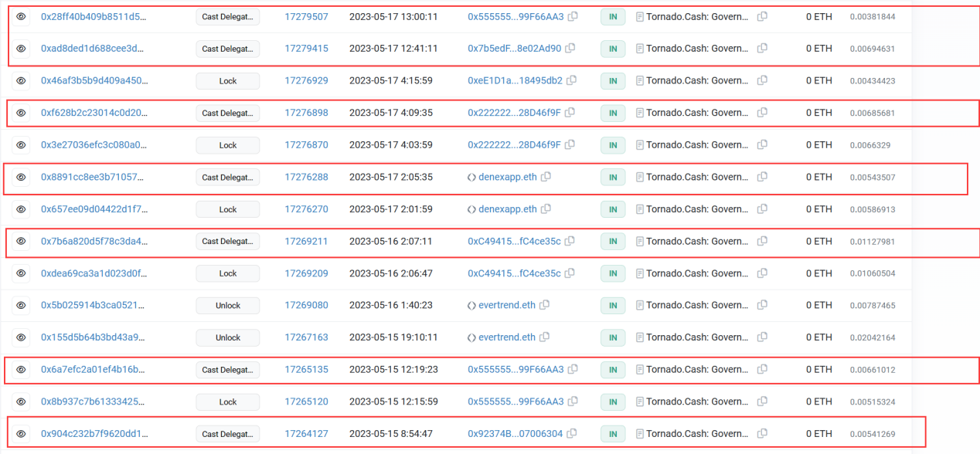Go to block 17276870
Image resolution: width=980 pixels, height=454 pixels.
click(306, 145)
